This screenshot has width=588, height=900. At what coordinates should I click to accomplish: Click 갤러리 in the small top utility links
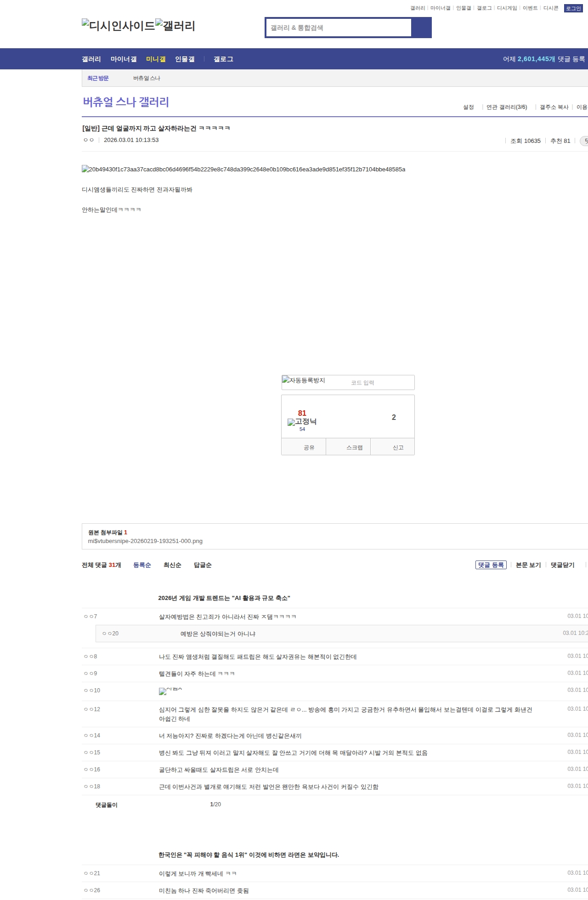(418, 8)
